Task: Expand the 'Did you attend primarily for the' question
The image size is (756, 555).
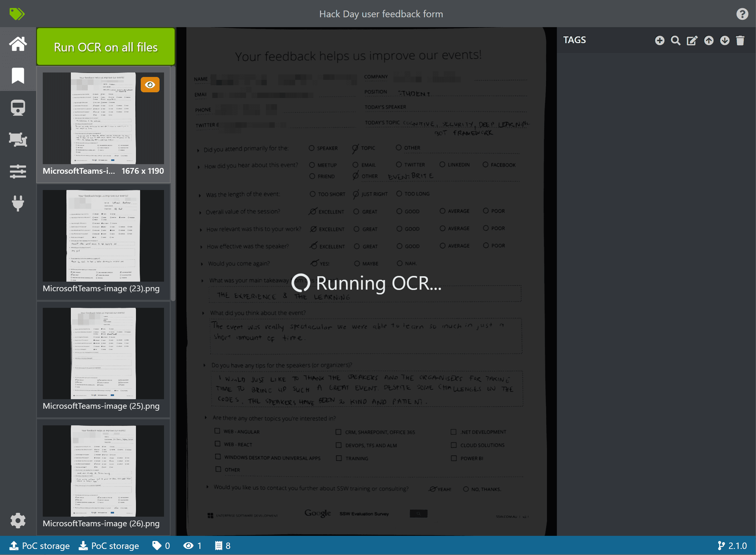Action: 198,148
